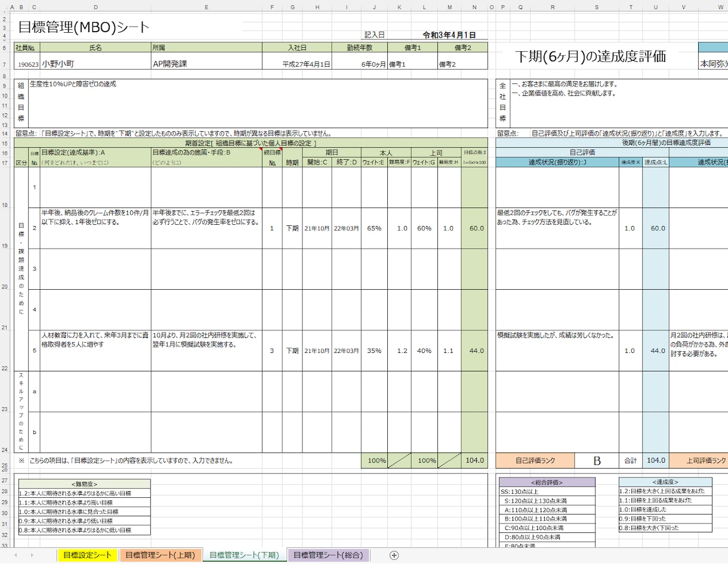
Task: Select the 生産性10%UPと障害ゼロの達成 cell
Action: tap(258, 103)
